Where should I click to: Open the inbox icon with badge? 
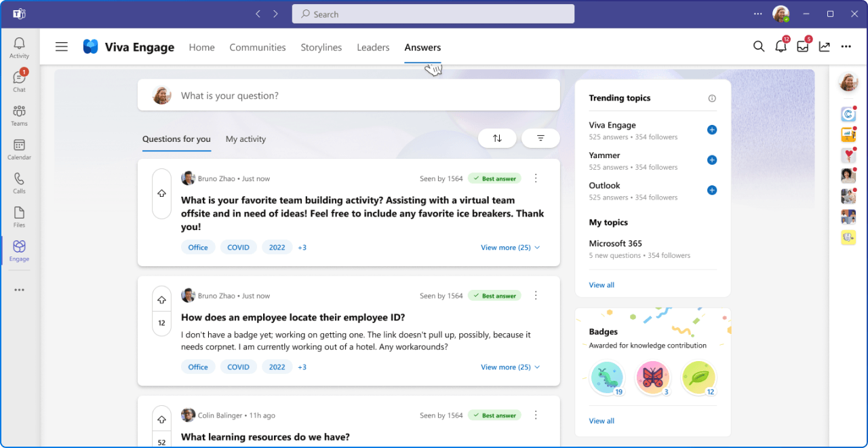point(803,46)
